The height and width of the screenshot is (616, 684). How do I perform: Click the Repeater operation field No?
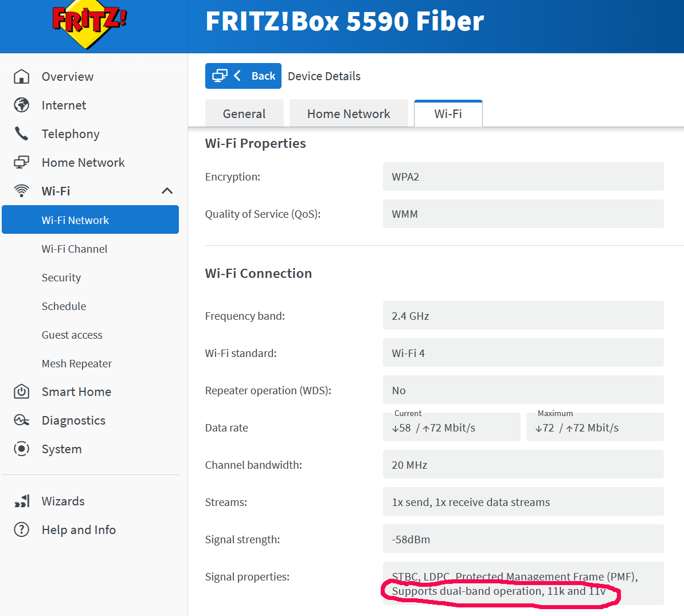click(523, 390)
